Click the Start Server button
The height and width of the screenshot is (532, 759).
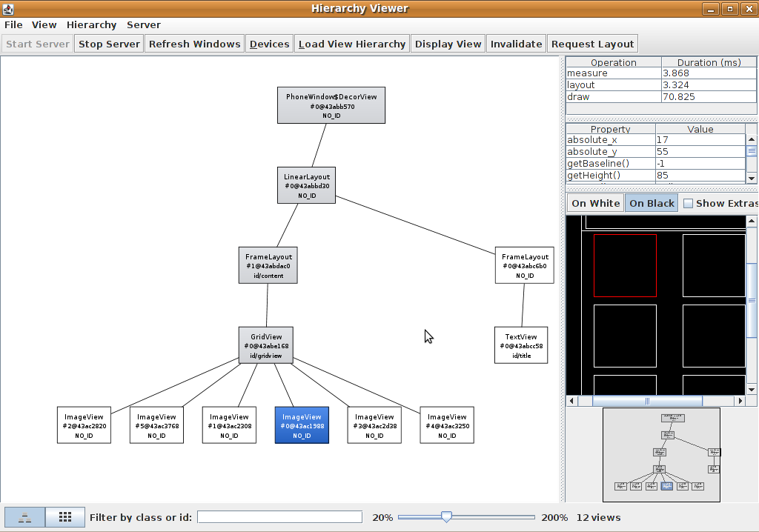[x=38, y=44]
